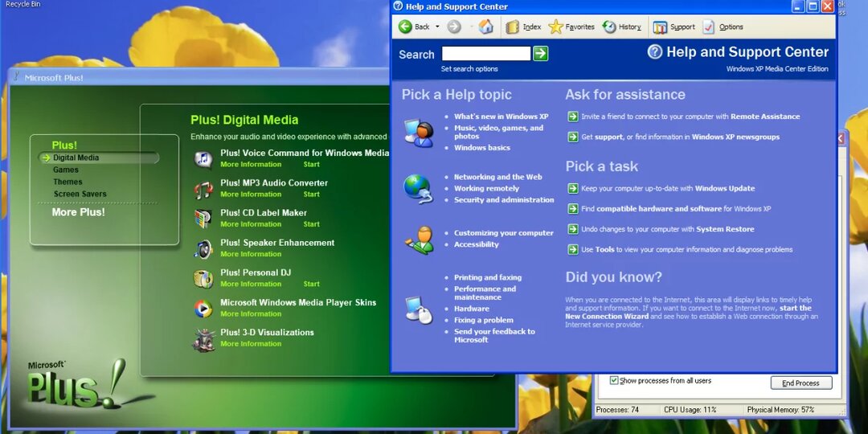The width and height of the screenshot is (868, 434).
Task: Open More Information for 3-D Visualizations
Action: (x=251, y=344)
